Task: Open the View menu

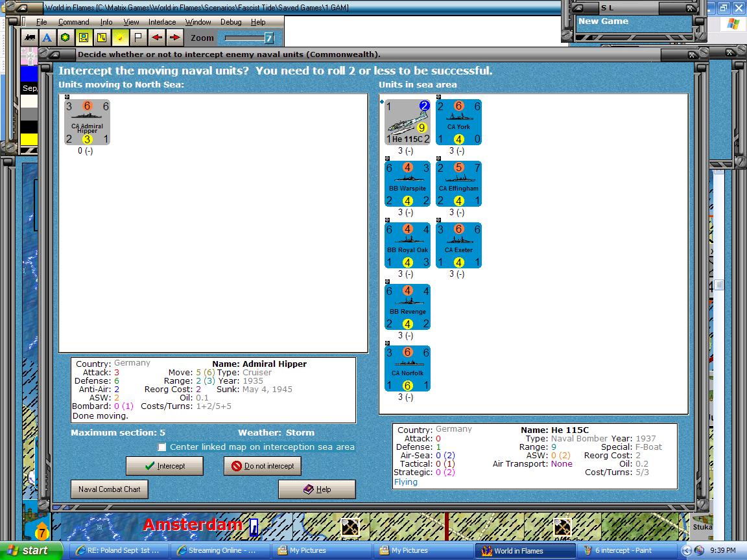Action: pos(131,22)
